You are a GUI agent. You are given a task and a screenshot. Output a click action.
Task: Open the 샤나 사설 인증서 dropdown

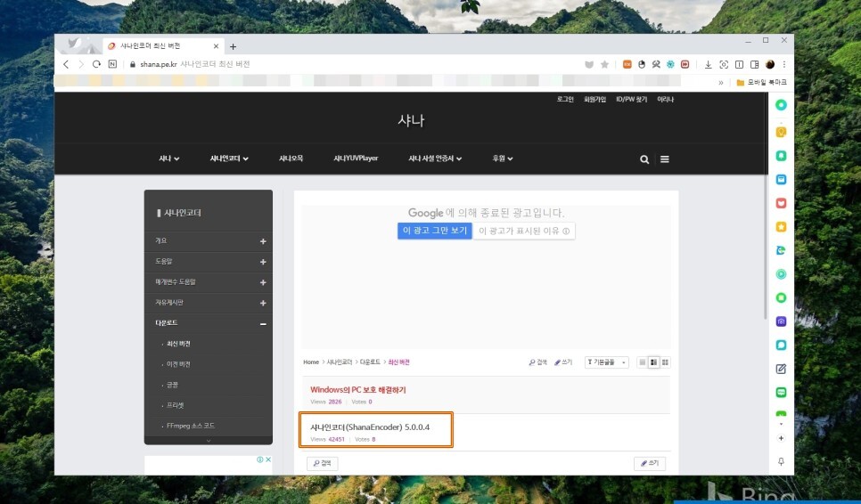click(x=435, y=159)
